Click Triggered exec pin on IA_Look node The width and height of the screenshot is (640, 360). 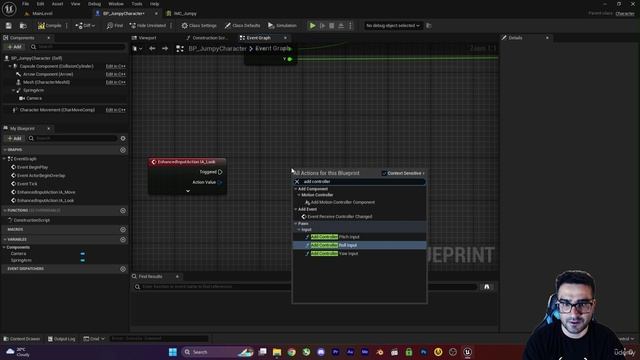[220, 172]
